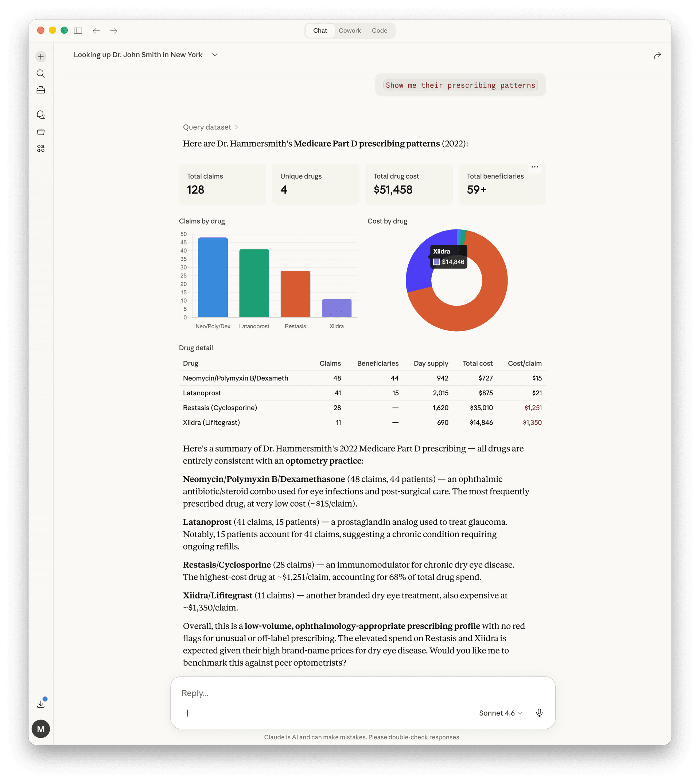700x783 pixels.
Task: Click the Unique drugs card
Action: point(316,184)
